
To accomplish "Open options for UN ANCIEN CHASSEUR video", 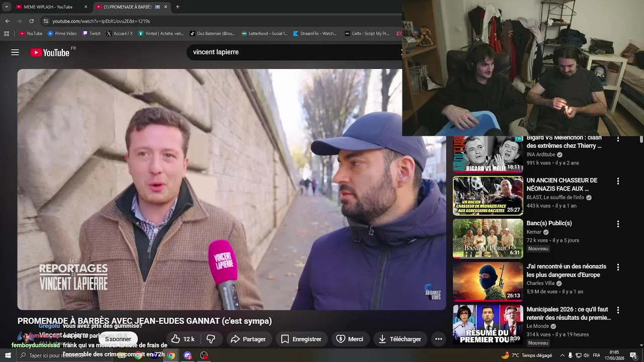I will point(618,181).
